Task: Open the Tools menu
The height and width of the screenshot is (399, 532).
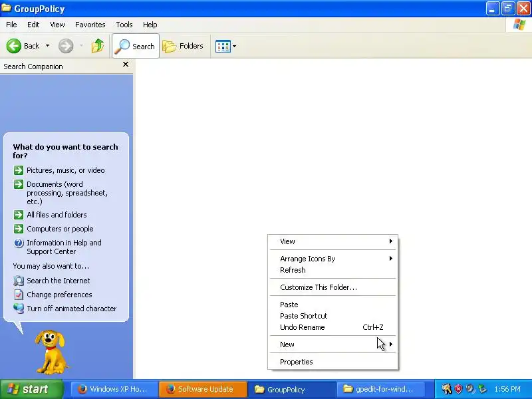Action: 124,25
